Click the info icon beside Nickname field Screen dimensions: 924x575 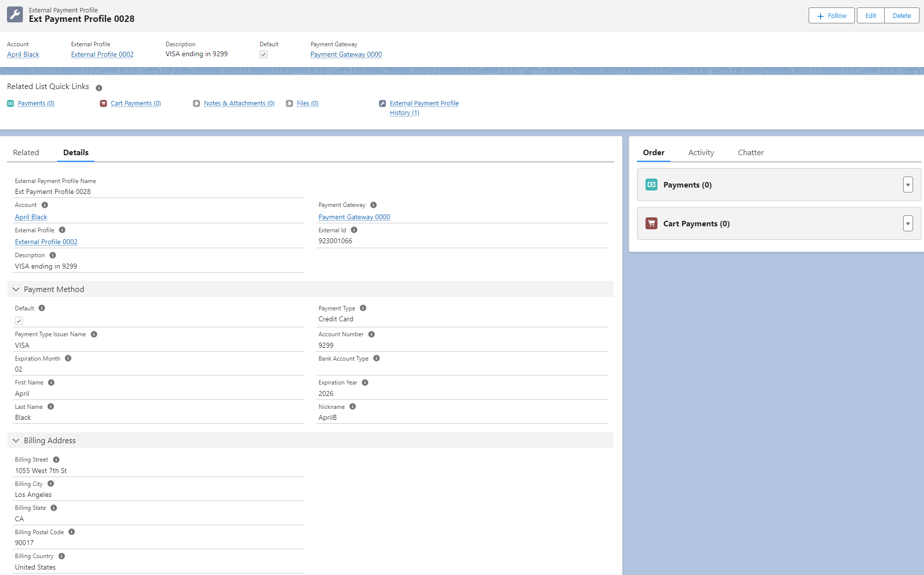click(x=353, y=406)
